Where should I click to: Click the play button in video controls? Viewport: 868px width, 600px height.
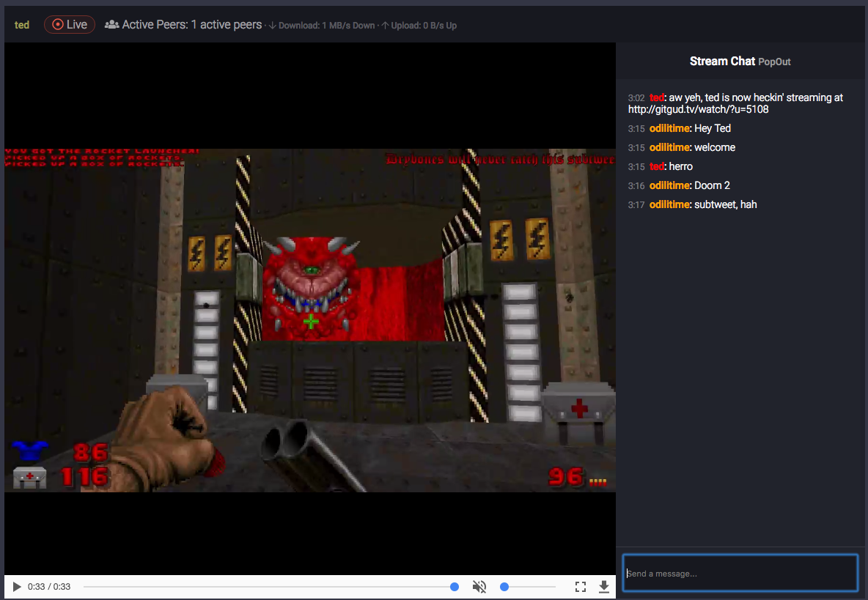pos(17,587)
